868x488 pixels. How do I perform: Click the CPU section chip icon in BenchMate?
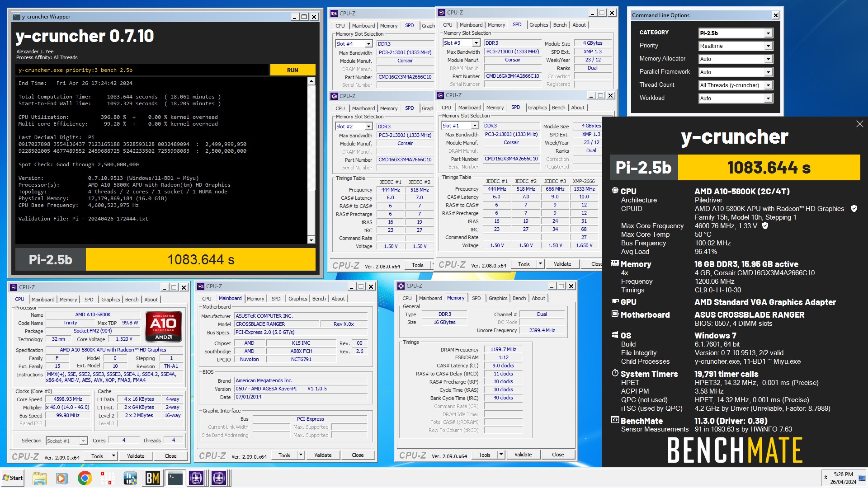(x=615, y=191)
